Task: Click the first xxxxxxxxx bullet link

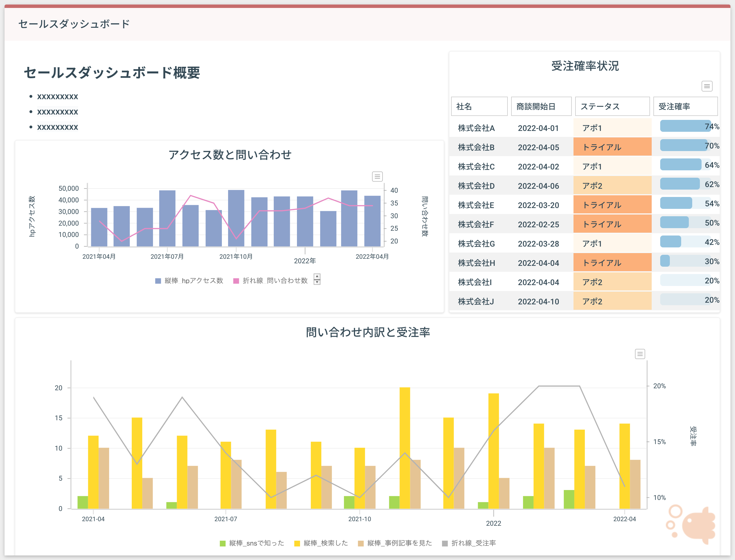Action: (x=58, y=97)
